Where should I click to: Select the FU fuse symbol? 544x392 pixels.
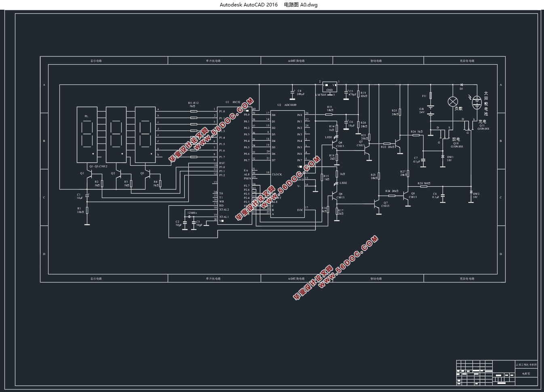click(431, 96)
